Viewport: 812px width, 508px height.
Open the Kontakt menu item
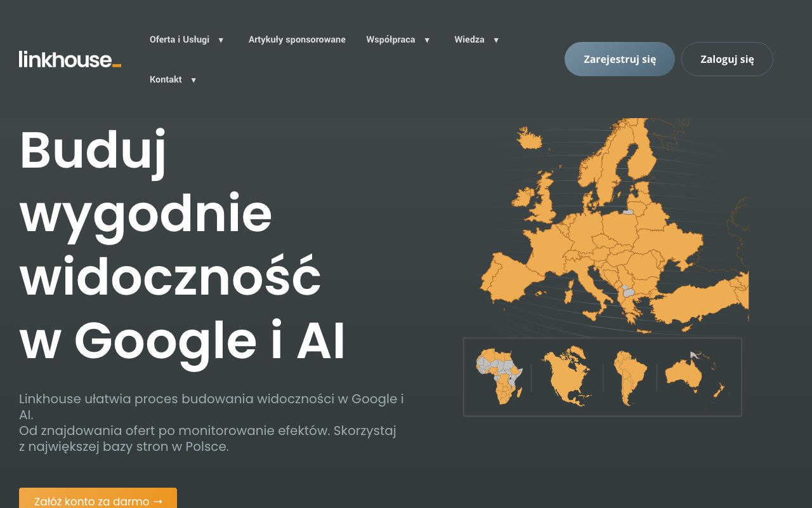point(166,79)
